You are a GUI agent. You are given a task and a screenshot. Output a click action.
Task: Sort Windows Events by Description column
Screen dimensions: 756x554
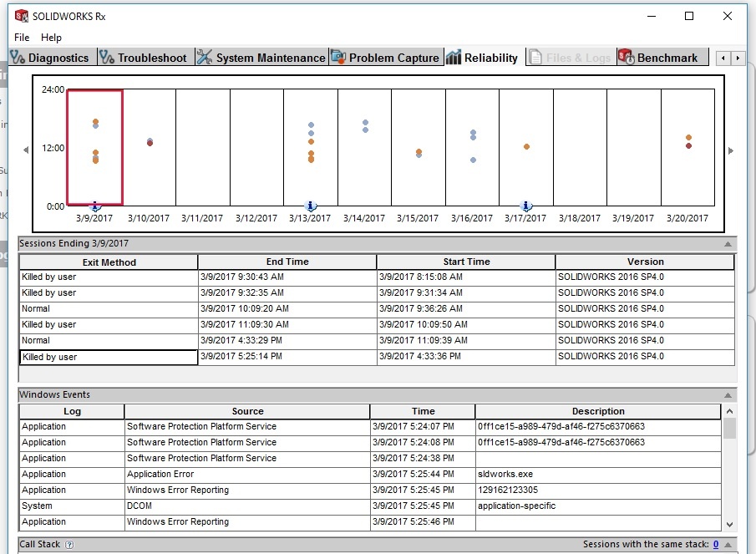point(598,411)
